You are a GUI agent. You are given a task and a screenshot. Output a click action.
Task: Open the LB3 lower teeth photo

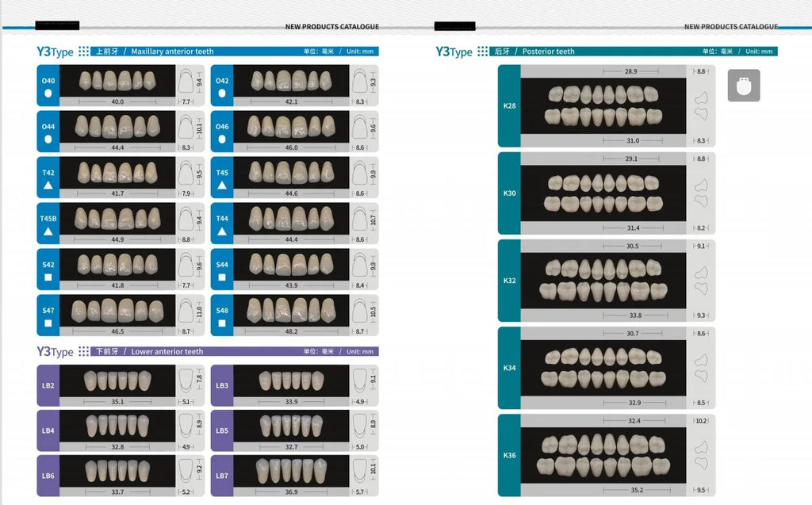291,381
